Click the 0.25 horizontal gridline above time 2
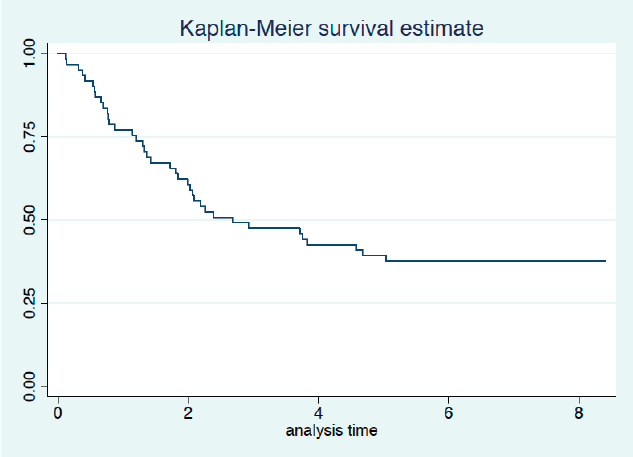 188,302
